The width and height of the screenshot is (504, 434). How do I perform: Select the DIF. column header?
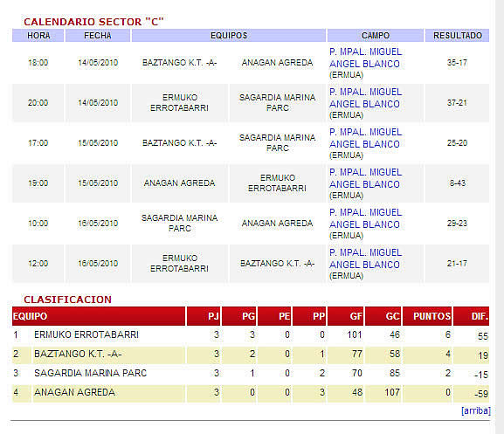pyautogui.click(x=471, y=316)
